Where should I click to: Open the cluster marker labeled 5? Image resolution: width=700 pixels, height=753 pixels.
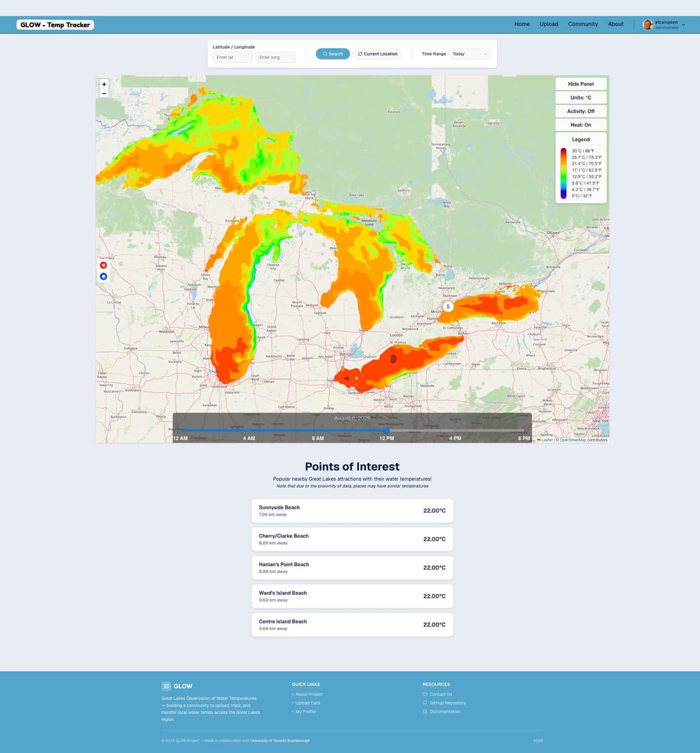(448, 306)
